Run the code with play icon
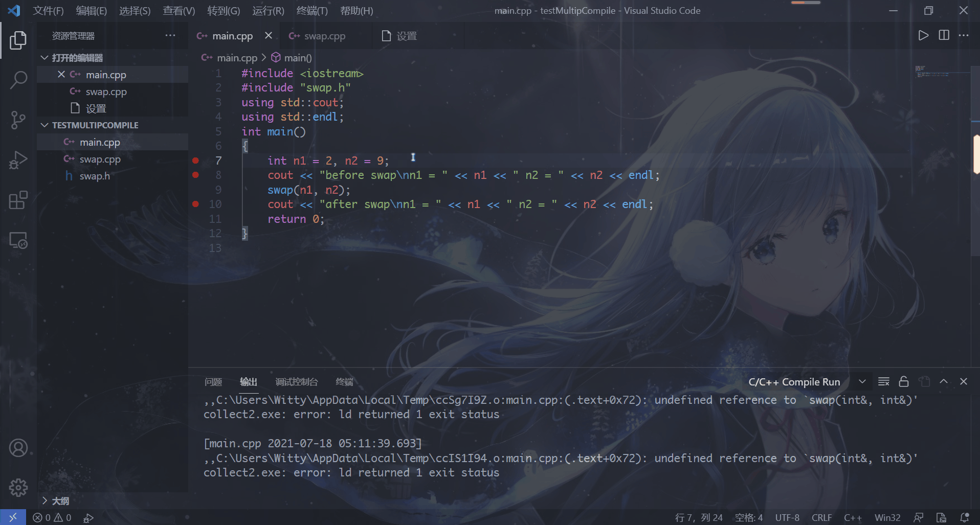Viewport: 980px width, 525px height. pyautogui.click(x=923, y=35)
